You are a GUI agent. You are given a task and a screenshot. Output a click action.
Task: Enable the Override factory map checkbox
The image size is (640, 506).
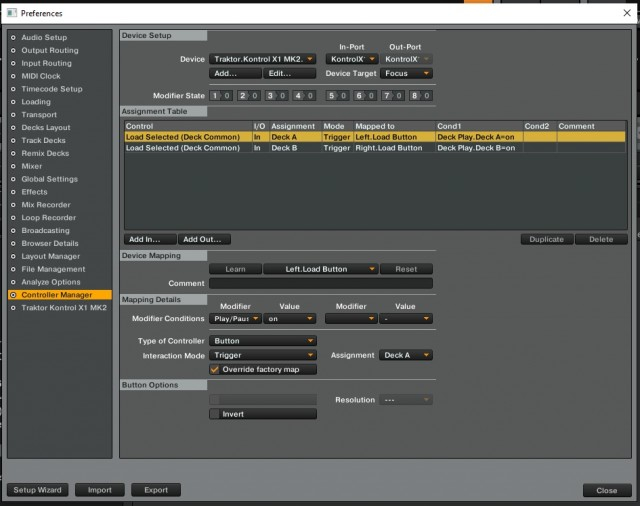[214, 369]
